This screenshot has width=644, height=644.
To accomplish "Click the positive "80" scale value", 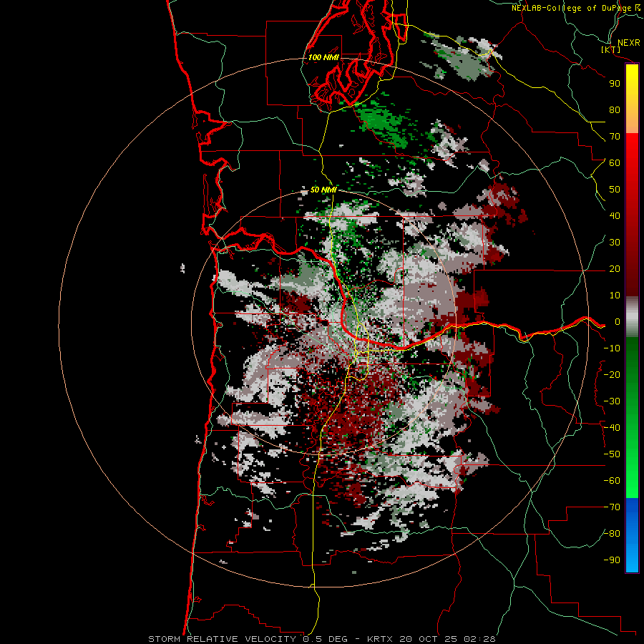I will click(615, 110).
